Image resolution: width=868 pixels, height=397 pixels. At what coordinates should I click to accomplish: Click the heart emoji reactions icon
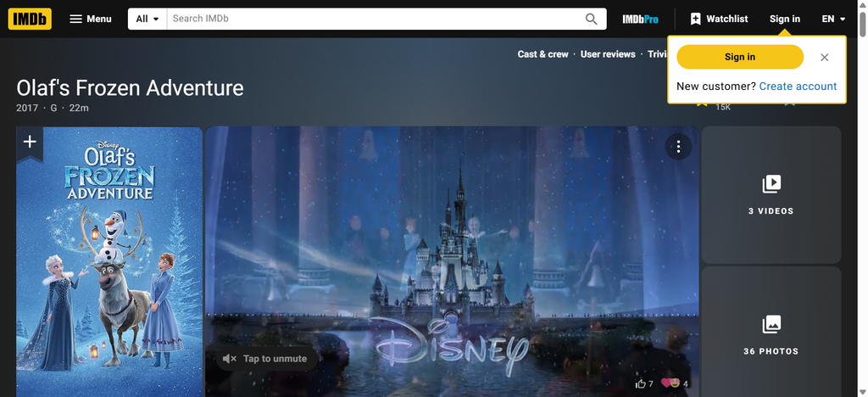pos(670,383)
